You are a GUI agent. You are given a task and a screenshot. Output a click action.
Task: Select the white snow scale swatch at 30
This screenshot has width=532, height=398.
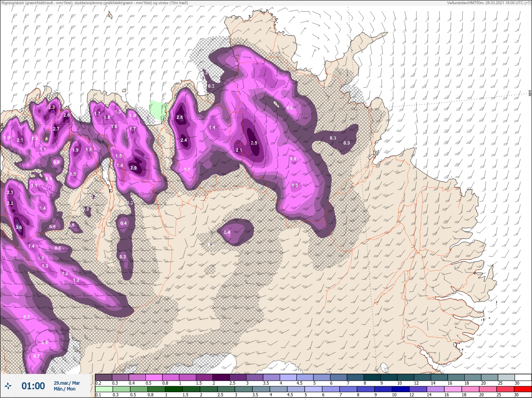tap(523, 377)
